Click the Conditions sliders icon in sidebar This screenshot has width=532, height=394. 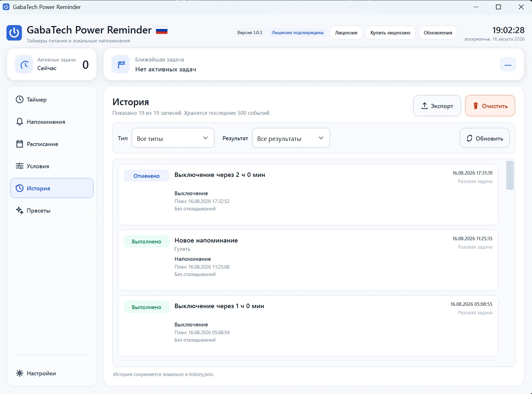(20, 166)
